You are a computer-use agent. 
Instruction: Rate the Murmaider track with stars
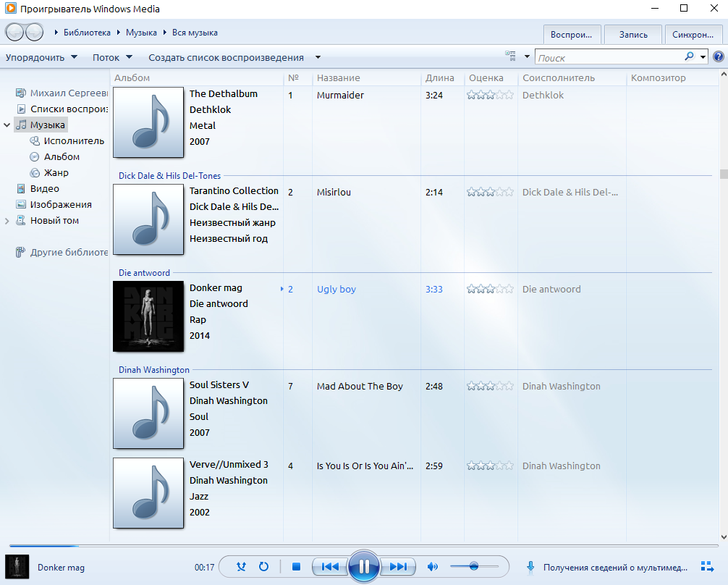click(x=491, y=96)
